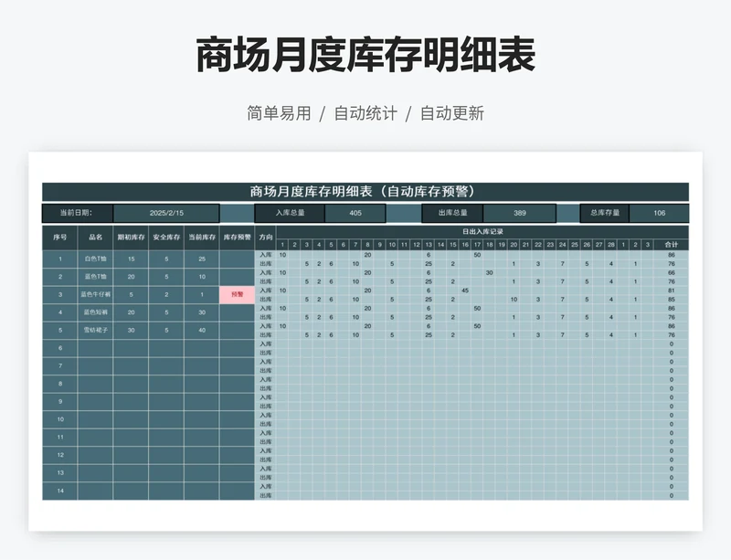Select the inbound value 45 for 蓝色牛仔裤
This screenshot has width=731, height=560.
tap(465, 291)
